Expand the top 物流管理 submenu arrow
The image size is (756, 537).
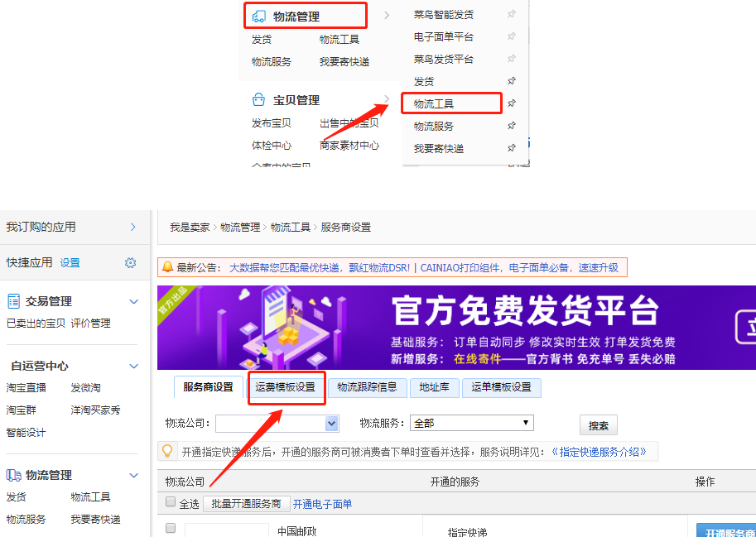[387, 16]
